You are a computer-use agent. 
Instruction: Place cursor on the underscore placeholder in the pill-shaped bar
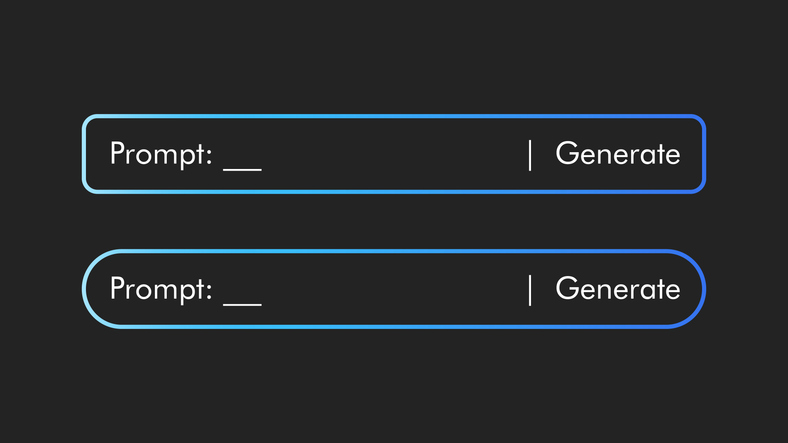point(242,302)
